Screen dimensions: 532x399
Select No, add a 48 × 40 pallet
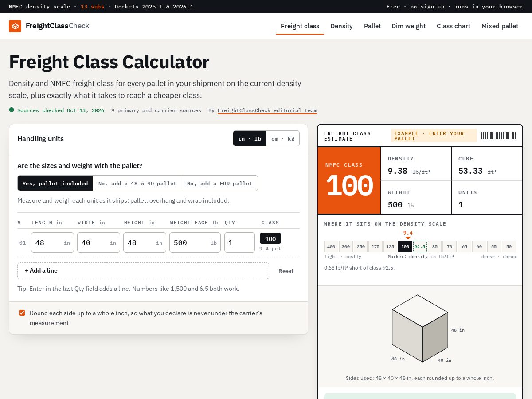pos(137,183)
